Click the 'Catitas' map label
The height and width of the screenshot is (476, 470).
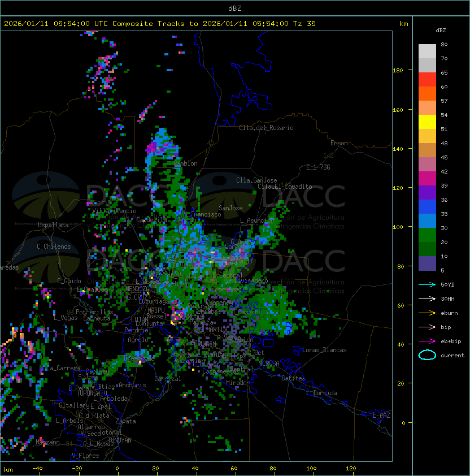[x=293, y=379]
